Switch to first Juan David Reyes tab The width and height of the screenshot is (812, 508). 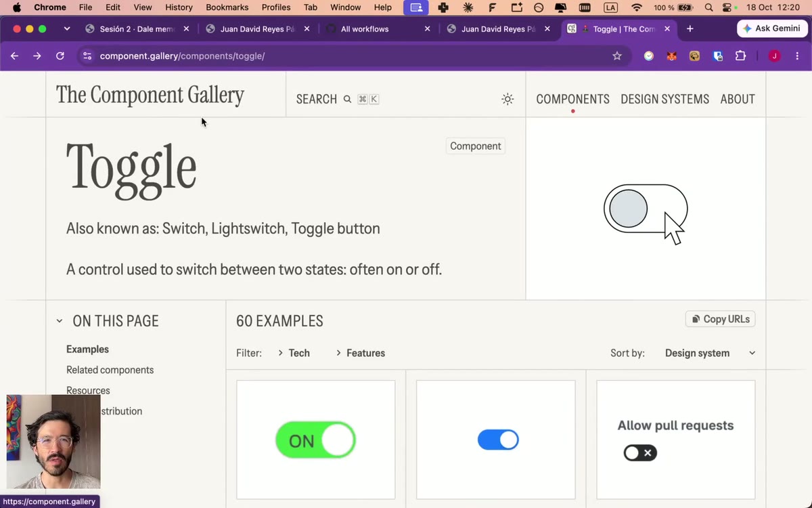(x=258, y=29)
